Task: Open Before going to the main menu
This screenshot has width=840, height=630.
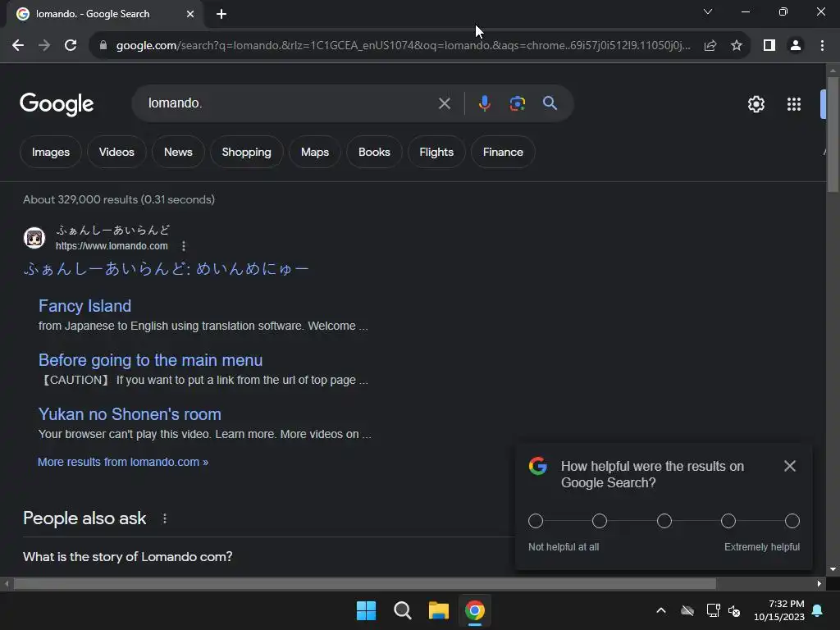Action: [151, 360]
